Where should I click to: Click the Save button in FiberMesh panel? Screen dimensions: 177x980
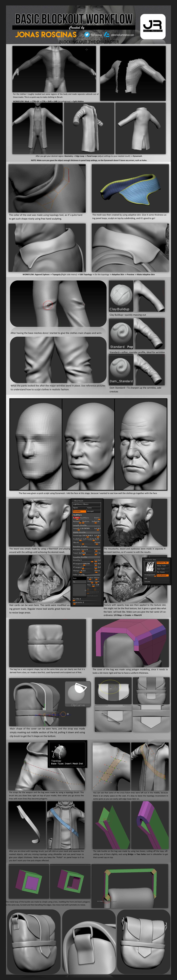94,508
